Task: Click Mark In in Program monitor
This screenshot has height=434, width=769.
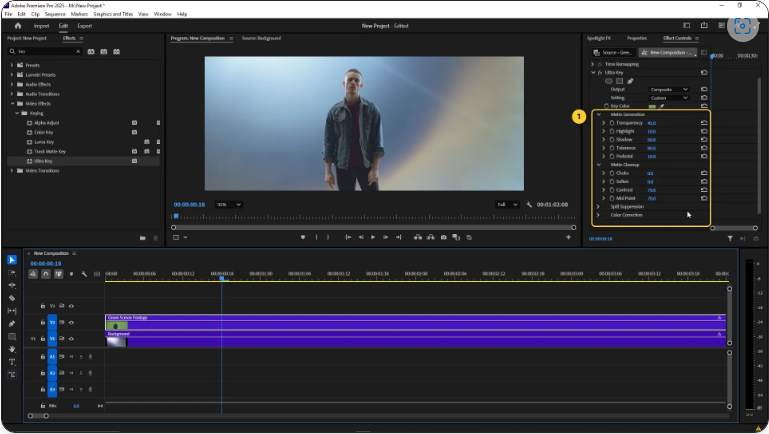Action: point(316,237)
